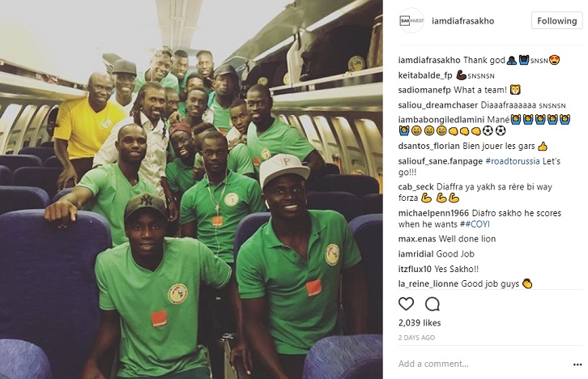Open the three-dot more options menu
The width and height of the screenshot is (588, 379).
click(577, 364)
